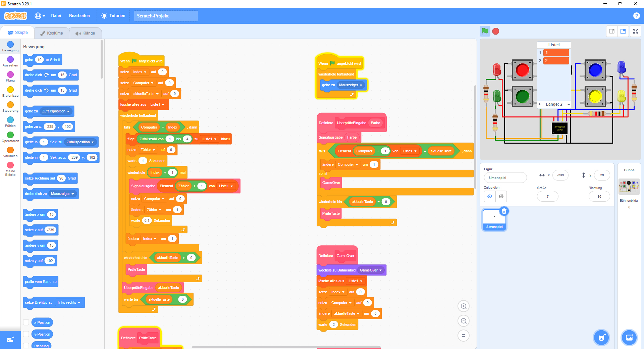Delete the Simonspiel sprite with trash icon
Viewport: 644px width, 349px height.
click(504, 211)
